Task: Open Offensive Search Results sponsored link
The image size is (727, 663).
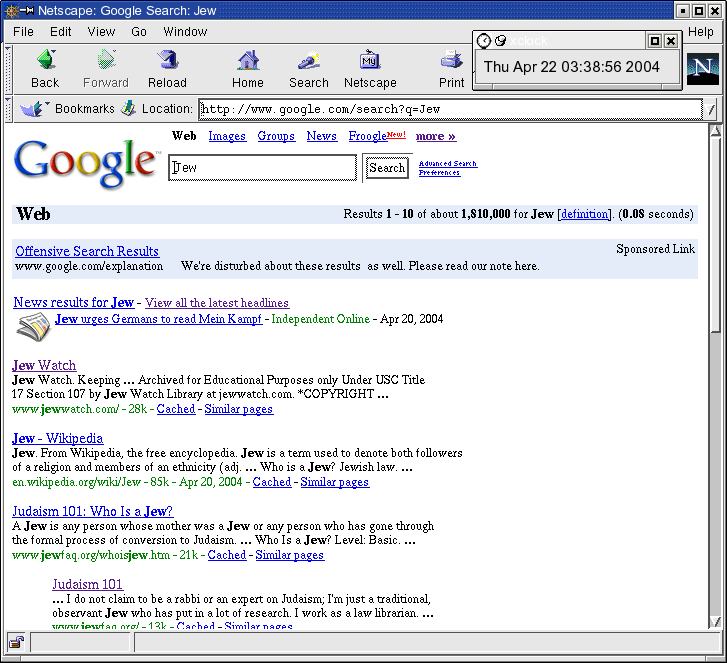Action: click(x=87, y=251)
